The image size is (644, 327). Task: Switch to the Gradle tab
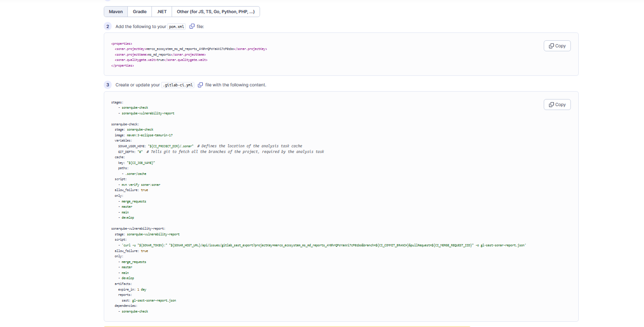click(x=140, y=11)
